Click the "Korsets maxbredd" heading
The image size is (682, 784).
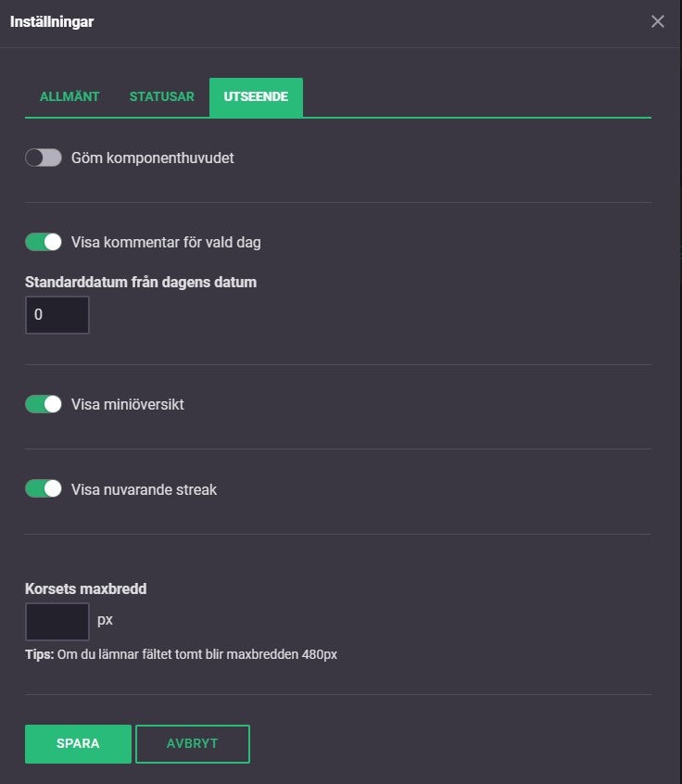coord(85,588)
